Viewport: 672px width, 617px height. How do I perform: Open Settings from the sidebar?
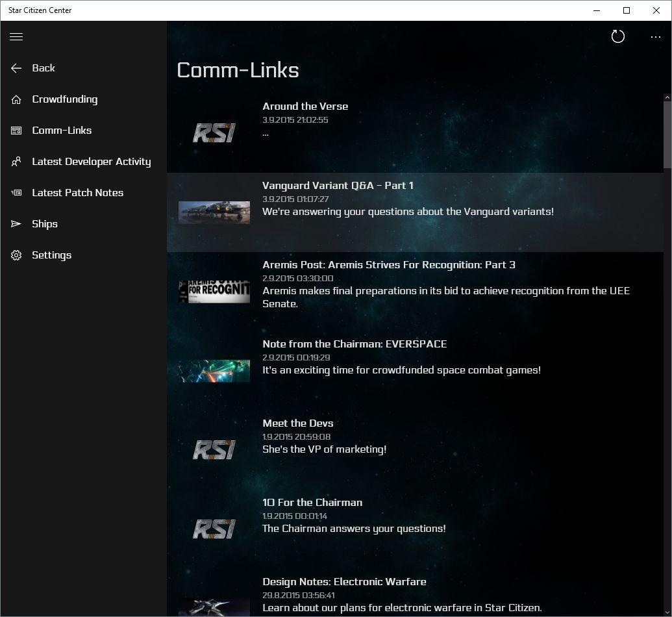point(84,255)
